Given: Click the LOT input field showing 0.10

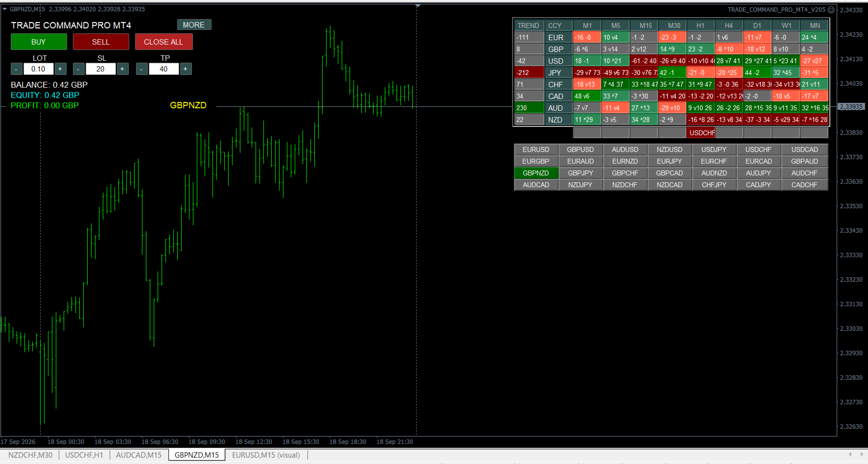Looking at the screenshot, I should [38, 69].
